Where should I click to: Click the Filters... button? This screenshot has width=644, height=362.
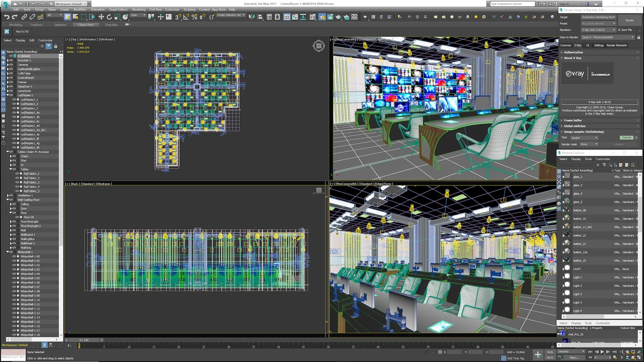point(574,358)
